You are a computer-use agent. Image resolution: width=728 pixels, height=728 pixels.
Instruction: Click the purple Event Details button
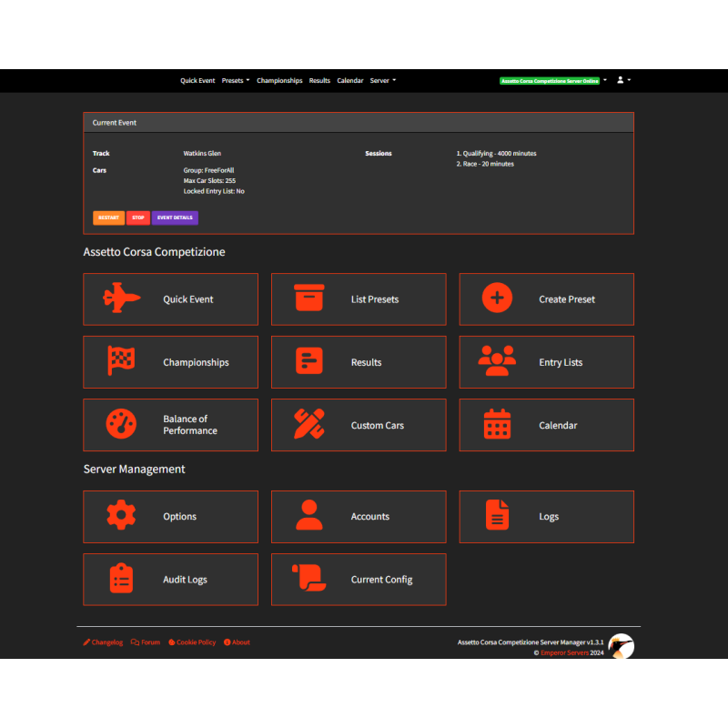[175, 217]
